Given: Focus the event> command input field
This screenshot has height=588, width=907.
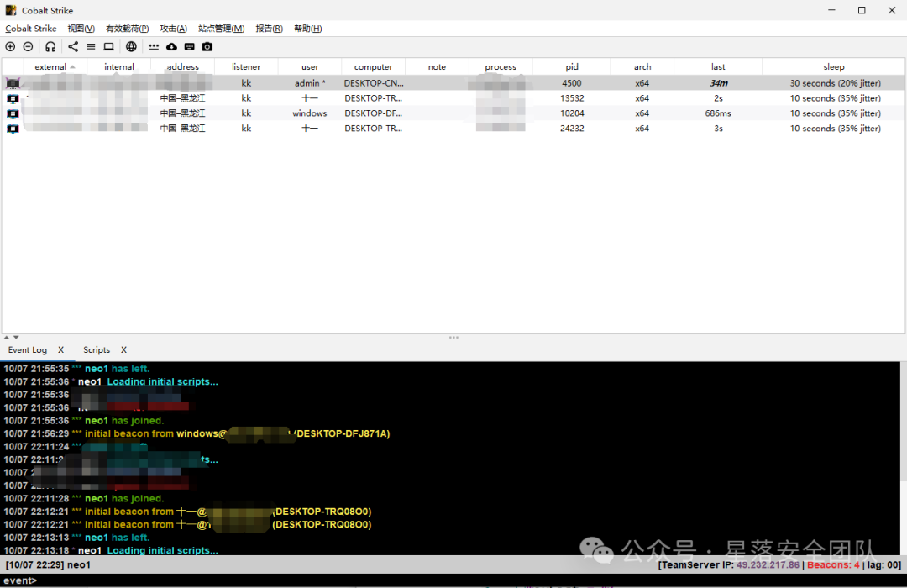Looking at the screenshot, I should click(x=453, y=580).
